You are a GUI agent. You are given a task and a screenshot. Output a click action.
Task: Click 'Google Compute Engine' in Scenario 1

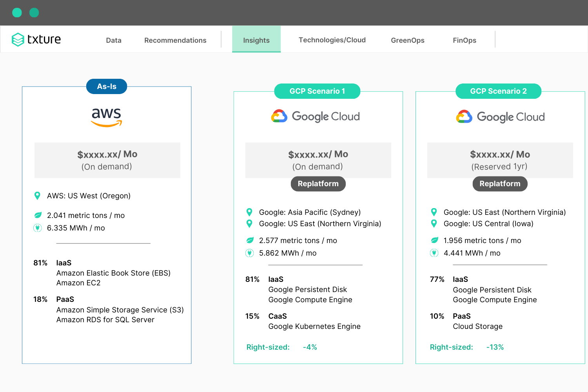310,299
